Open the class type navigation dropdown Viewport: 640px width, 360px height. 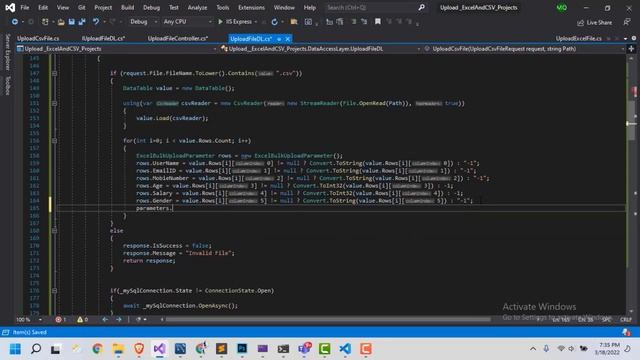point(321,49)
